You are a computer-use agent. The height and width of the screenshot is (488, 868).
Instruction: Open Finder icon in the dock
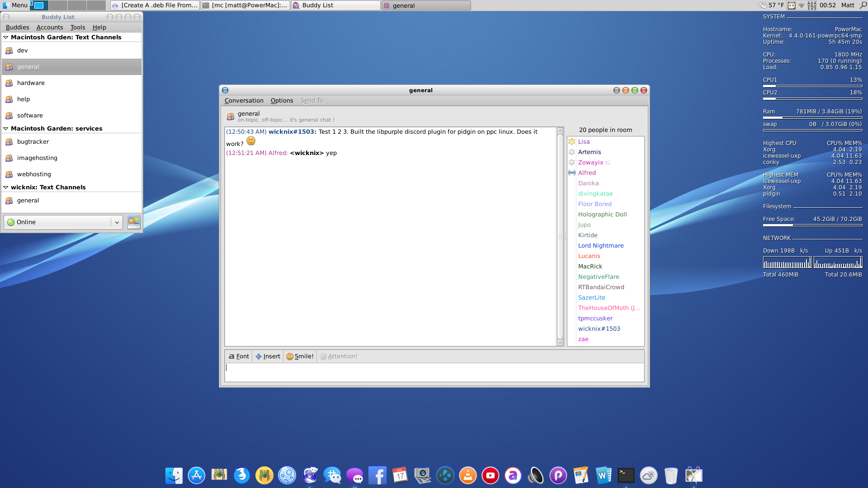[x=174, y=475]
